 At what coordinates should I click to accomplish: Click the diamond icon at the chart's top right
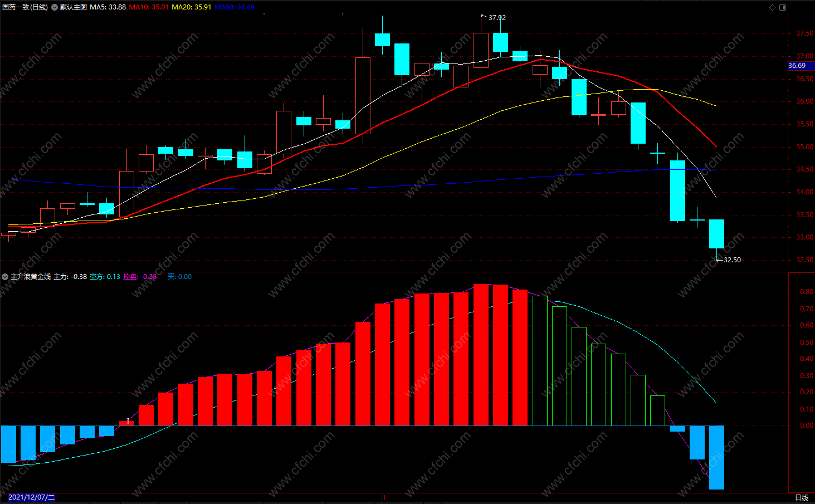click(772, 7)
